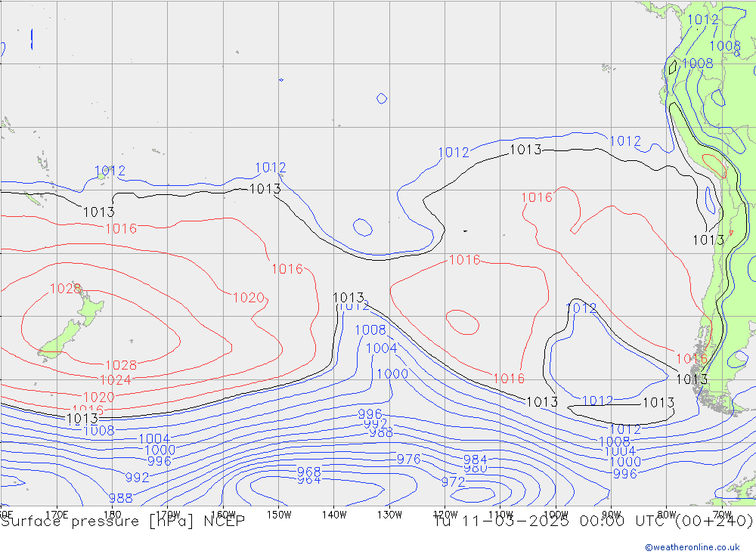Screen dimensions: 756x554
Task: Click the 120W longitude axis label
Action: coord(445,515)
